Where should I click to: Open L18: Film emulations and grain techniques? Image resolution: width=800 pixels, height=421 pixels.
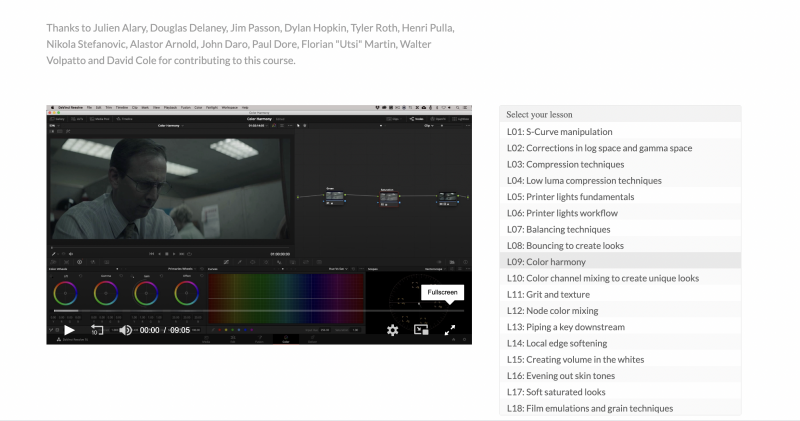(620, 408)
